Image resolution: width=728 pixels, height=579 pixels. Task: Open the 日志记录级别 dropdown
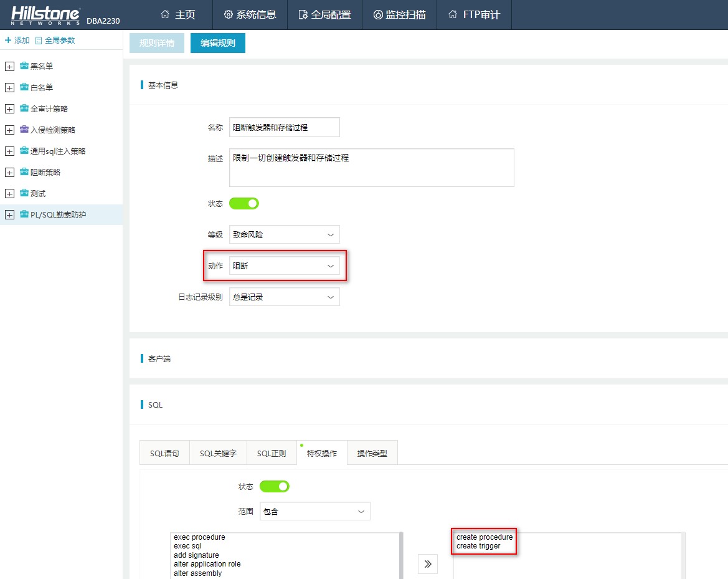click(x=284, y=297)
